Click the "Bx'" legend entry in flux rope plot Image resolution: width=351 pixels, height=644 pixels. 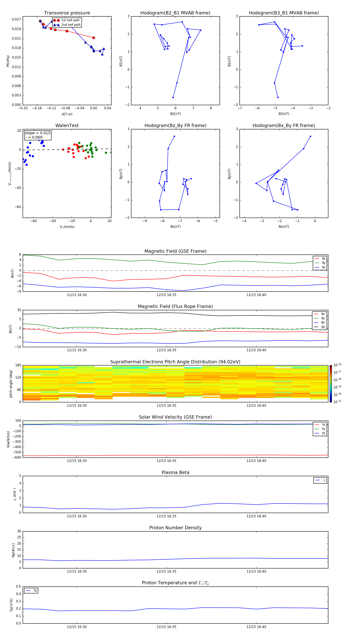tap(320, 314)
